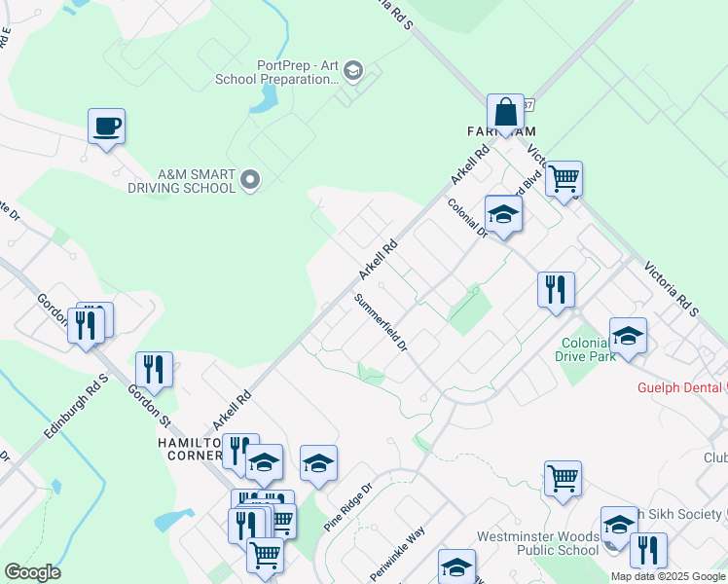Select the Colonial Drive Park label
Screen dimensions: 728x584
(x=586, y=349)
